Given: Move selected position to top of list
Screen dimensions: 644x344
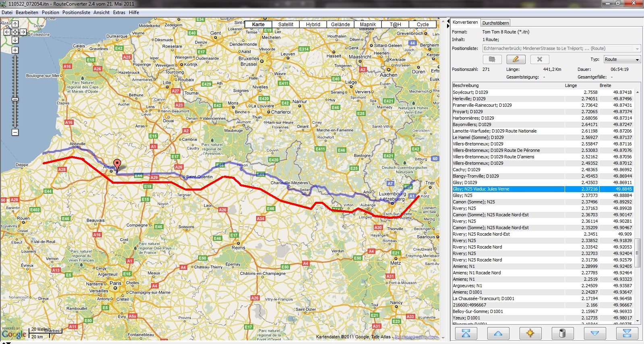Looking at the screenshot, I should pos(466,333).
